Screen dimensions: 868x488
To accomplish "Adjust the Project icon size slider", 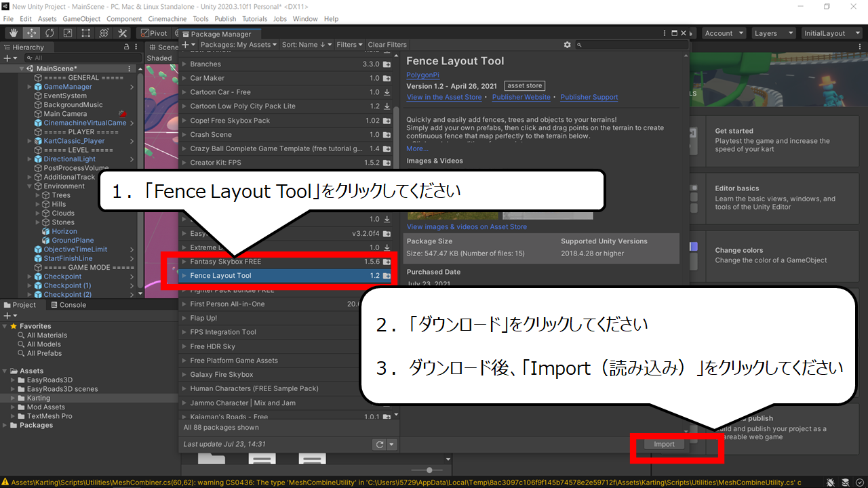I will tap(429, 470).
